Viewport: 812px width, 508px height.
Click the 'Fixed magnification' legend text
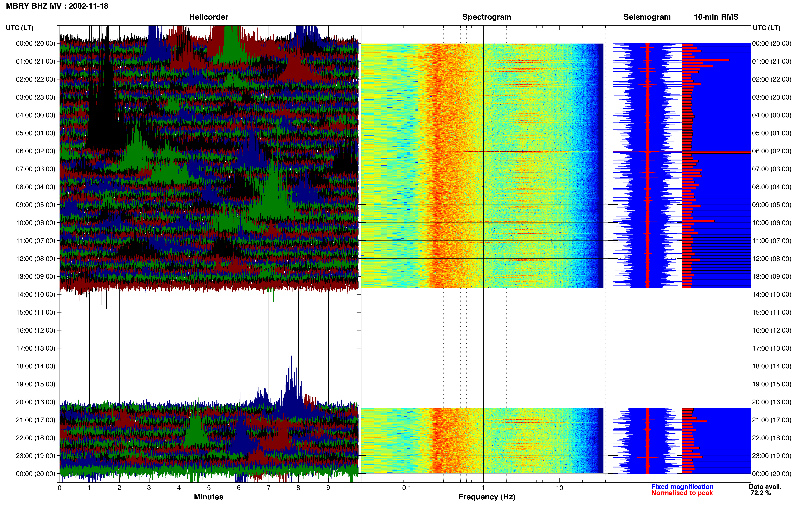(x=682, y=487)
